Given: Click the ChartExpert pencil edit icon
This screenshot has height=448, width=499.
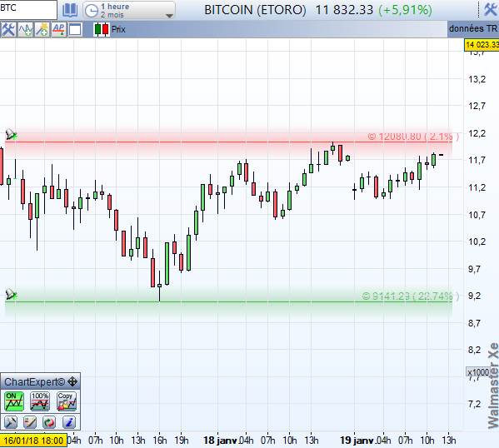Looking at the screenshot, I should 30,422.
